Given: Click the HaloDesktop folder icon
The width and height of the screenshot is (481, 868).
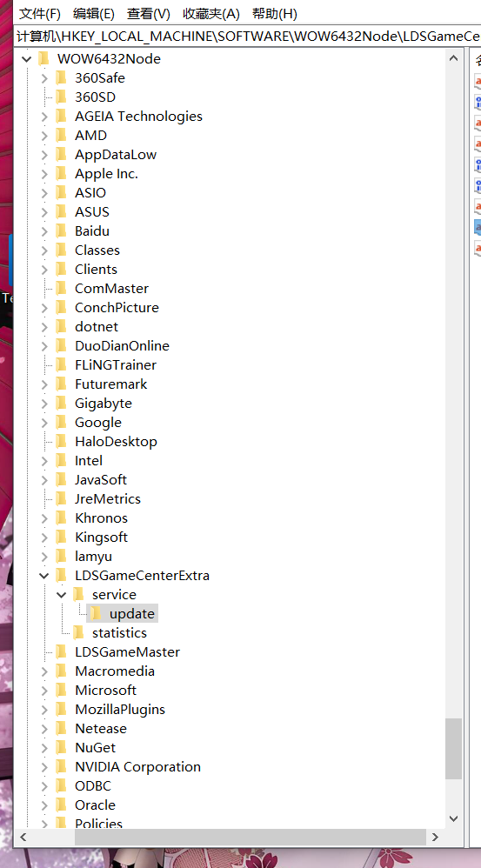Looking at the screenshot, I should 62,441.
